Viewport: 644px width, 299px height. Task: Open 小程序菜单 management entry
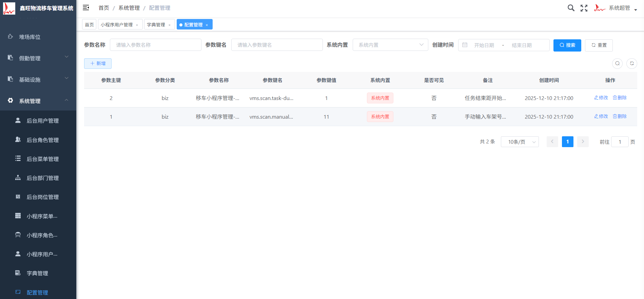[38, 216]
